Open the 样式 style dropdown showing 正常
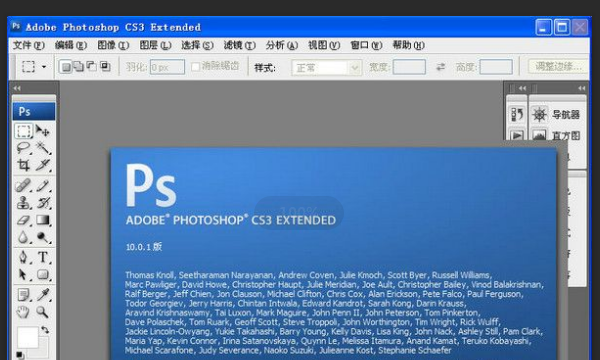The image size is (600, 360). pos(326,68)
